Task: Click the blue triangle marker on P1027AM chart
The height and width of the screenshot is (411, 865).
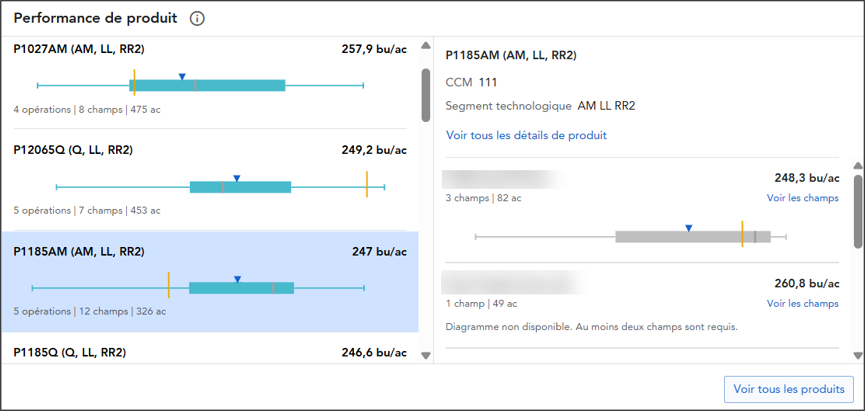Action: coord(182,77)
